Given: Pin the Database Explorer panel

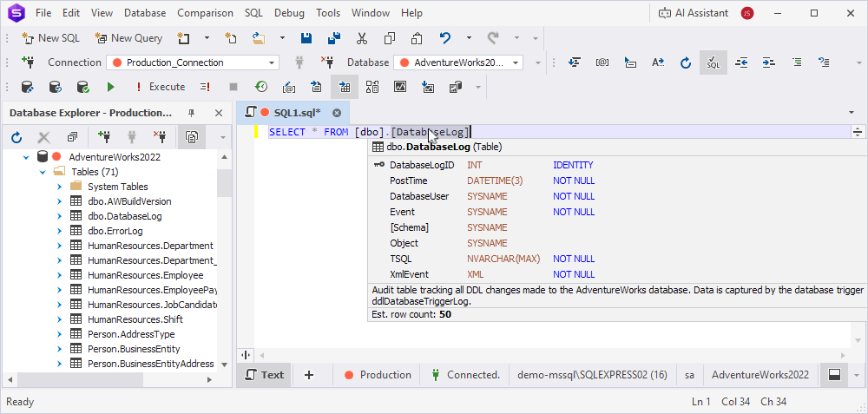Looking at the screenshot, I should (192, 113).
